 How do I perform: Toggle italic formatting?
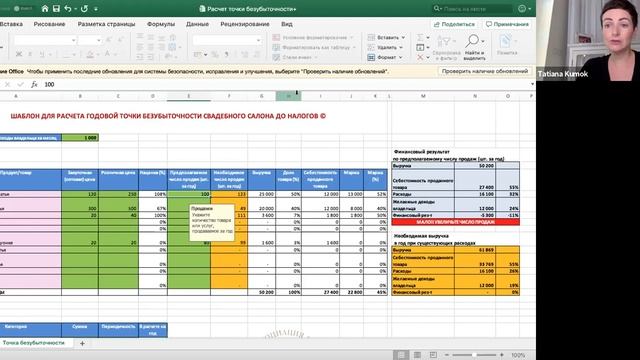tap(30, 54)
